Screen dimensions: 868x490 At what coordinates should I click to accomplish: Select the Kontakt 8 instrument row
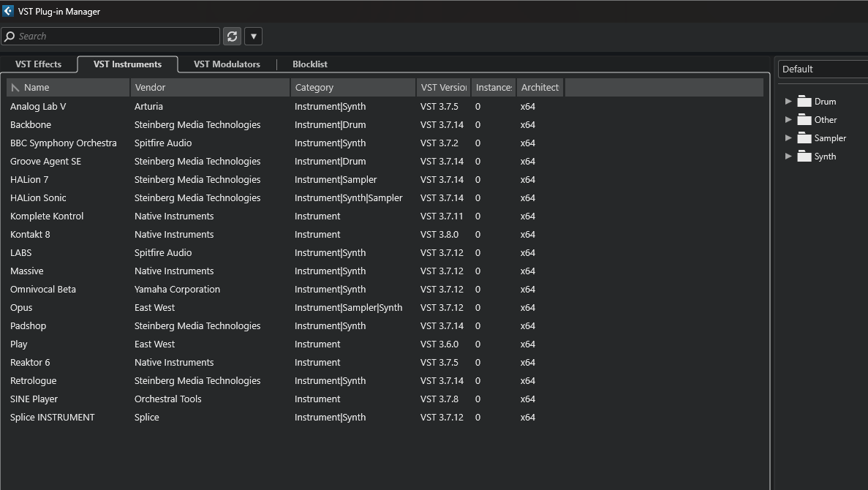pos(385,234)
